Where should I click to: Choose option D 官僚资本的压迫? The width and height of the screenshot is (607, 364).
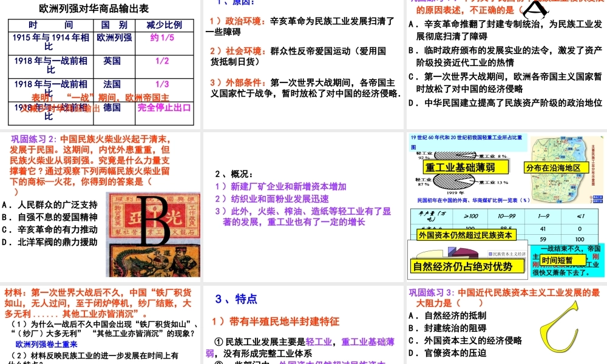(447, 353)
